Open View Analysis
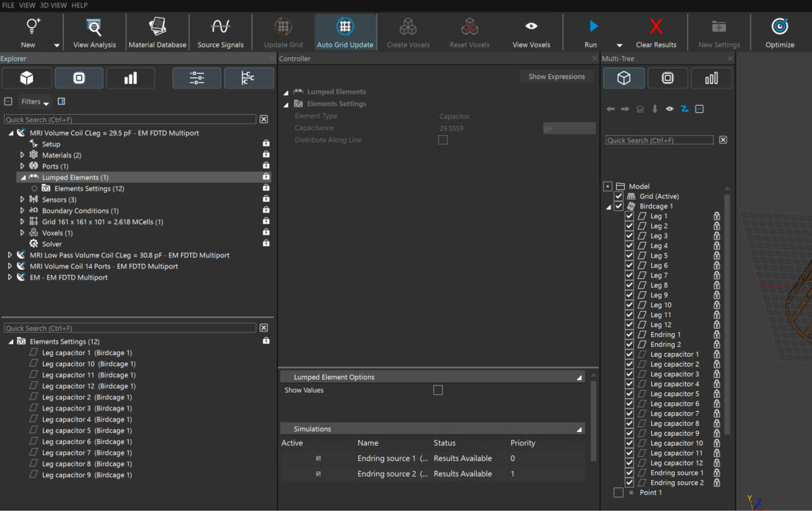The image size is (812, 511). (94, 33)
